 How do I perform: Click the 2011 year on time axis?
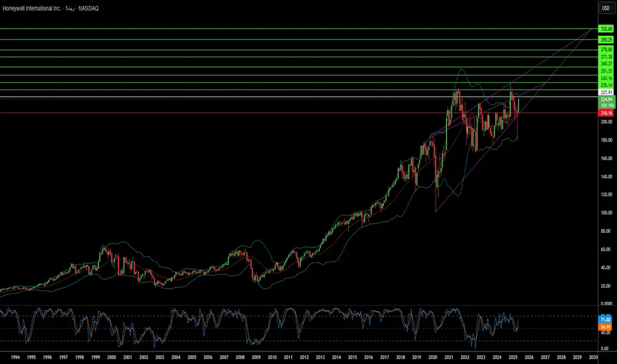[288, 357]
